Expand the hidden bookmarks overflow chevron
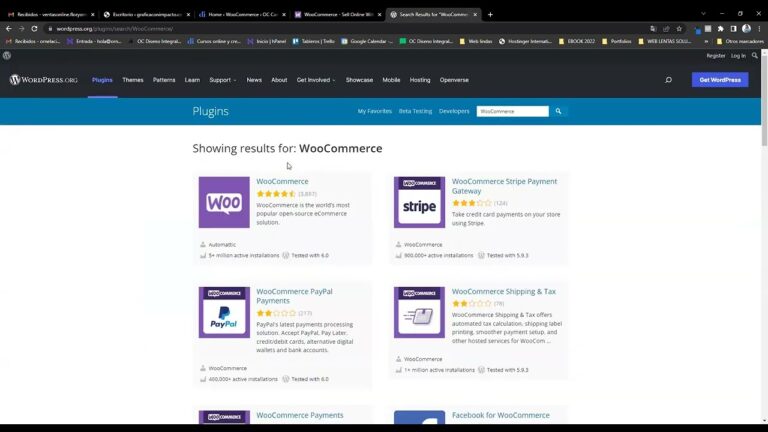The height and width of the screenshot is (432, 768). click(706, 42)
